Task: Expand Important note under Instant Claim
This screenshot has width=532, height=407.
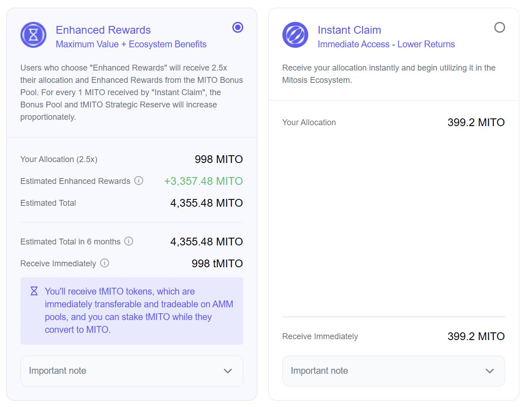Action: tap(393, 371)
